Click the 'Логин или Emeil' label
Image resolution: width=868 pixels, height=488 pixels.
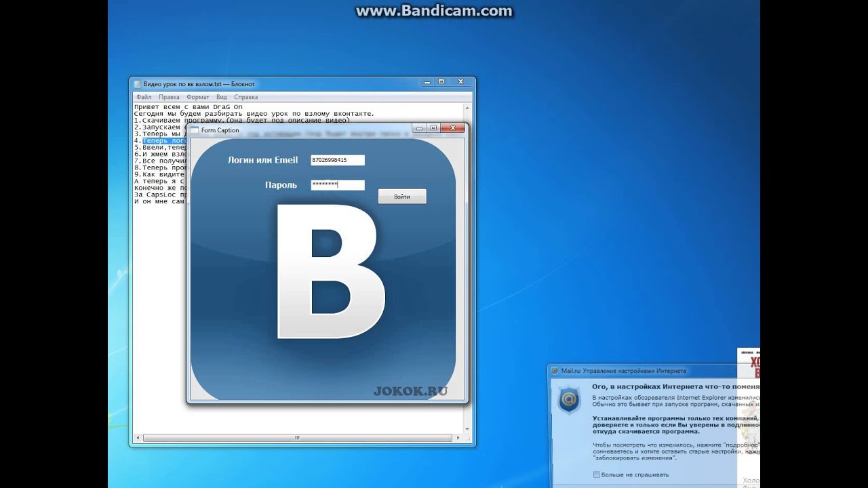coord(263,160)
